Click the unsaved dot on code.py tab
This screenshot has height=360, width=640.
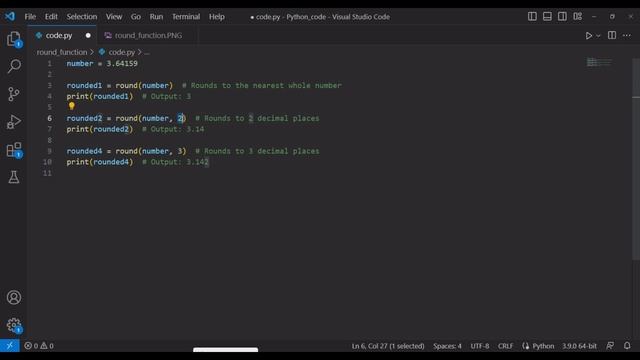[x=88, y=36]
